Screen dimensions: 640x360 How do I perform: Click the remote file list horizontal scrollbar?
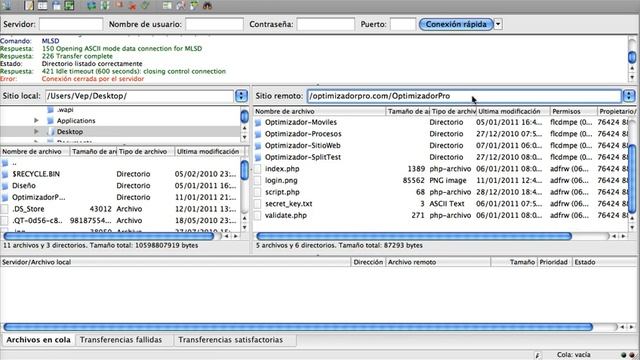[x=414, y=236]
